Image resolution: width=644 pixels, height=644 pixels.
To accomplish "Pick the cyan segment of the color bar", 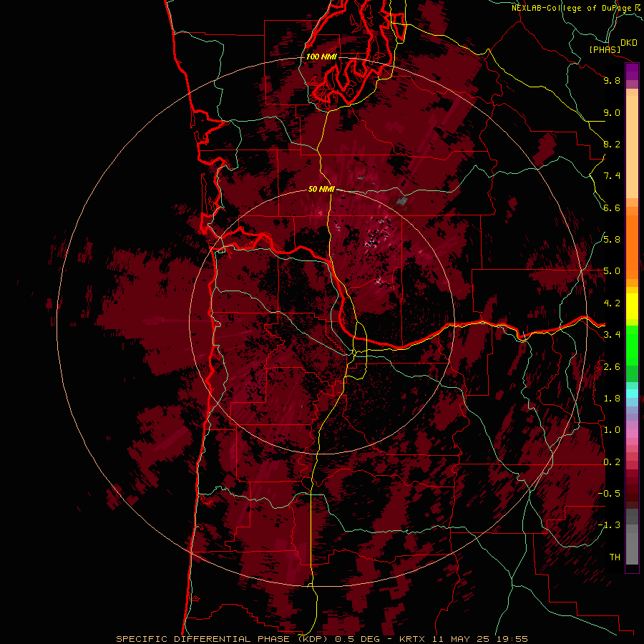I will (x=632, y=394).
